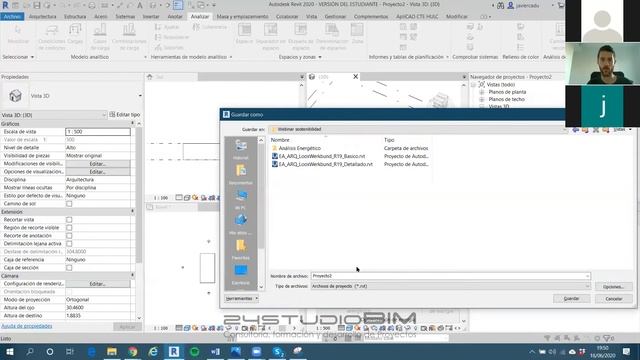Click the Vista 3D cube icon in Propiedades
The height and width of the screenshot is (360, 640).
(15, 96)
